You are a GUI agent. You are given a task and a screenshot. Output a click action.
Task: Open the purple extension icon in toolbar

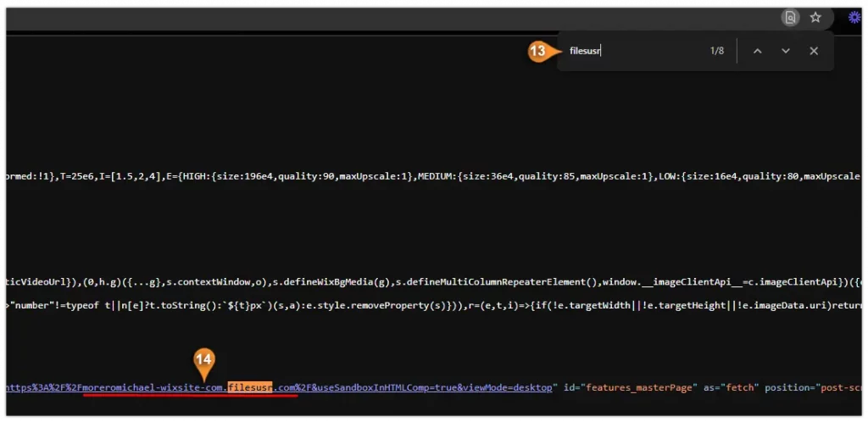pyautogui.click(x=854, y=18)
